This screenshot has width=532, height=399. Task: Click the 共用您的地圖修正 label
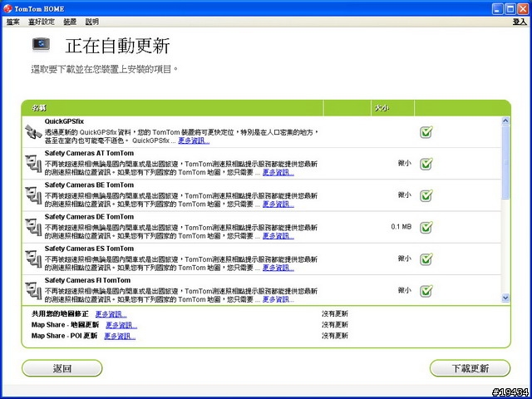tap(60, 314)
